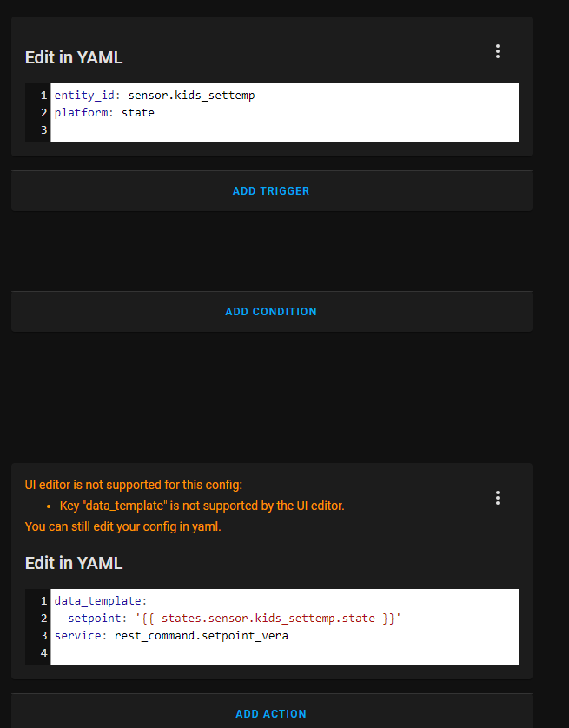Click empty line 4 of action YAML editor
Screen dimensions: 569x728
[x=284, y=652]
